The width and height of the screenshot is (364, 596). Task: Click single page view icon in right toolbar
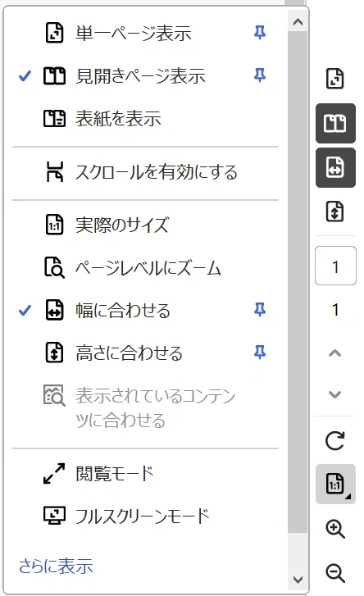click(x=335, y=79)
